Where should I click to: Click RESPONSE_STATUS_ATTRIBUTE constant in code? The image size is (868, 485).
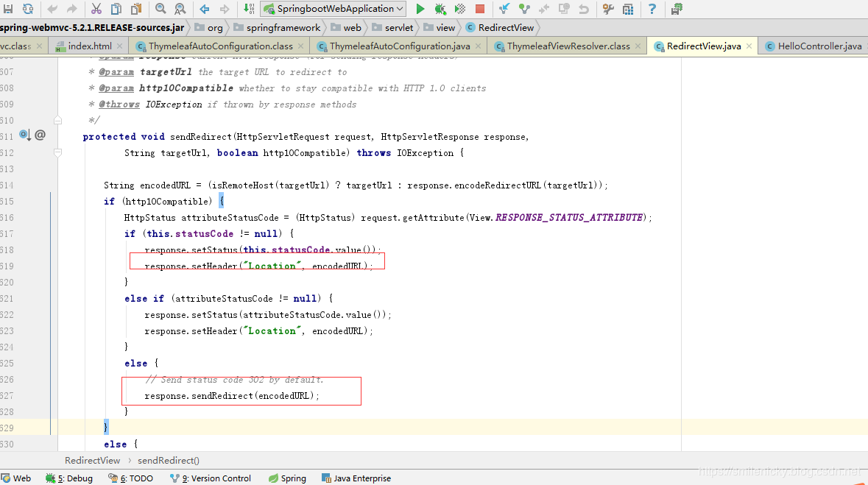pyautogui.click(x=569, y=218)
